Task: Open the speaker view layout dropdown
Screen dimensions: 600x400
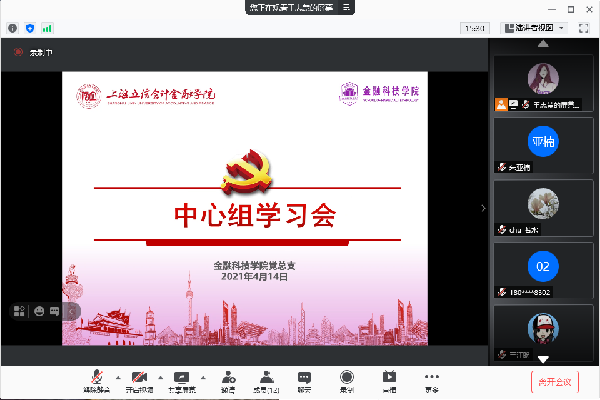Action: [562, 28]
